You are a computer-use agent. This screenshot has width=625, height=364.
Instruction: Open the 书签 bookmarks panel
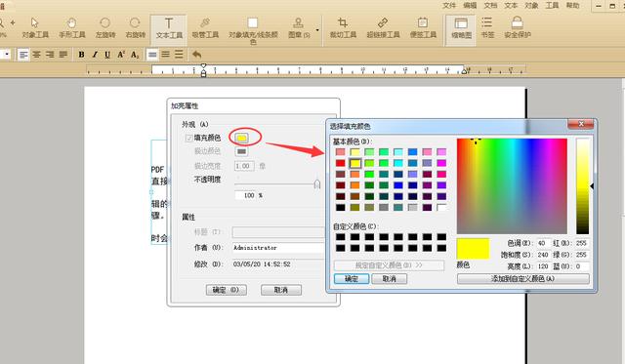[x=487, y=28]
